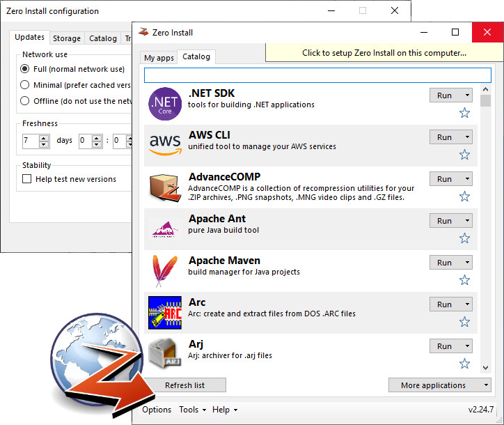
Task: Open the More applications dropdown
Action: click(439, 385)
